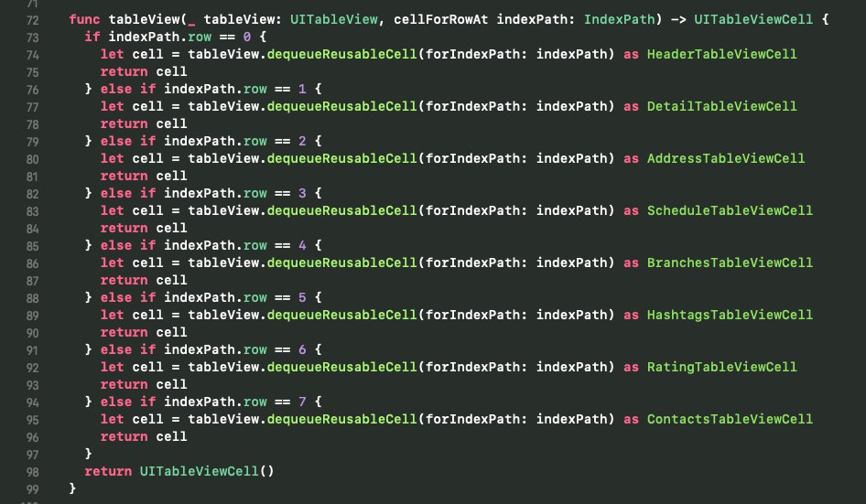The width and height of the screenshot is (866, 504).
Task: Click line number 74 in the gutter
Action: [x=33, y=55]
